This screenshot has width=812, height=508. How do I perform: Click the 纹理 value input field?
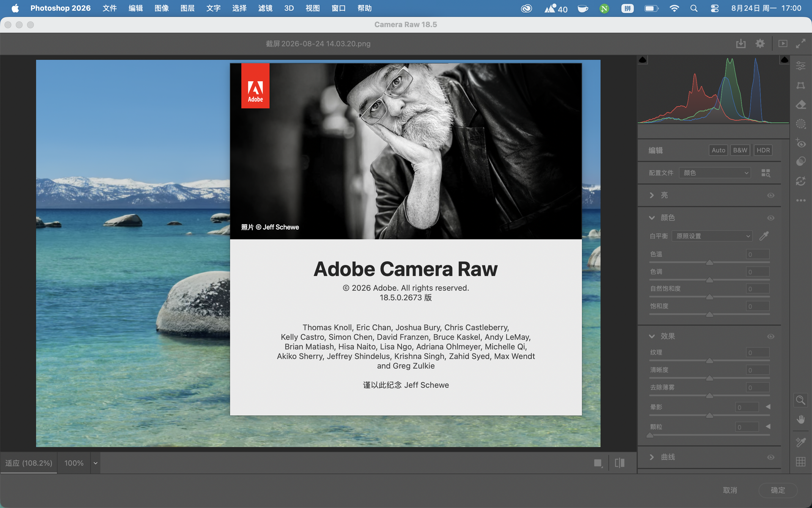[757, 353]
